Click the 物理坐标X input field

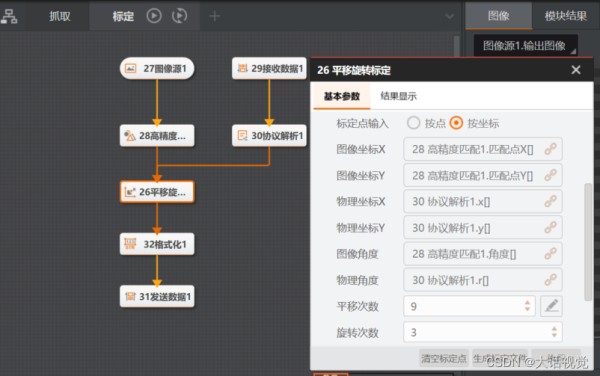point(483,202)
